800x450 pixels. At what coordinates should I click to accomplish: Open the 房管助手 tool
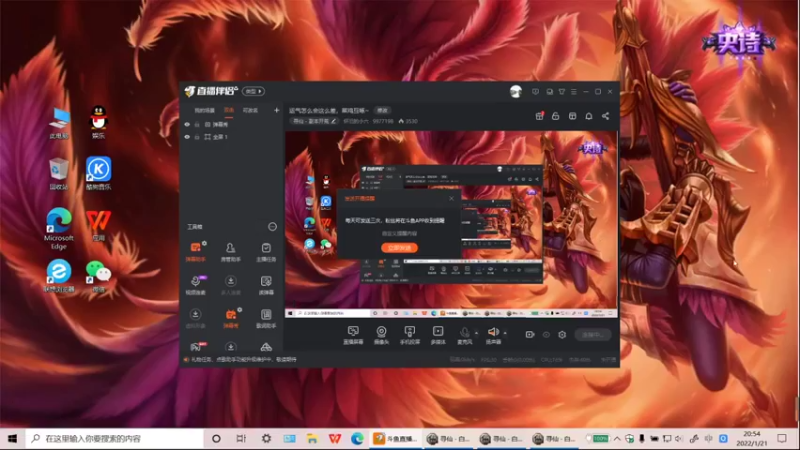(x=231, y=252)
